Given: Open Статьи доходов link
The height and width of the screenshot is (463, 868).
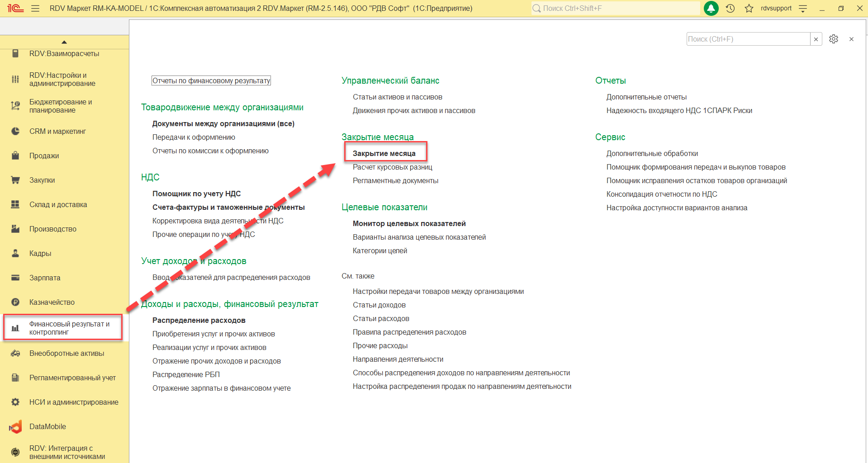Looking at the screenshot, I should (x=379, y=305).
